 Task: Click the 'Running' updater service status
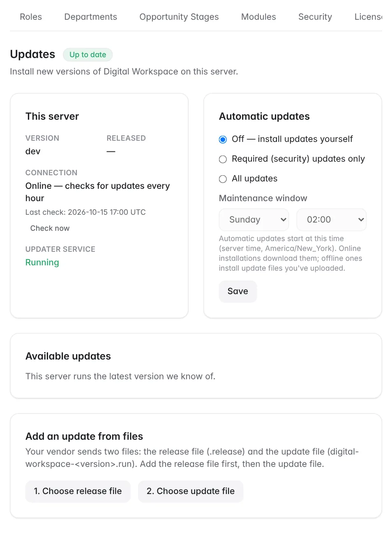42,262
